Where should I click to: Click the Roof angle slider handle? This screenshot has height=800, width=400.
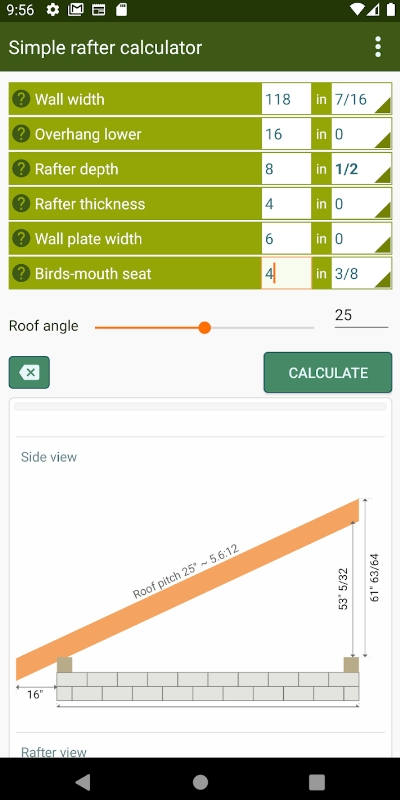(x=205, y=328)
